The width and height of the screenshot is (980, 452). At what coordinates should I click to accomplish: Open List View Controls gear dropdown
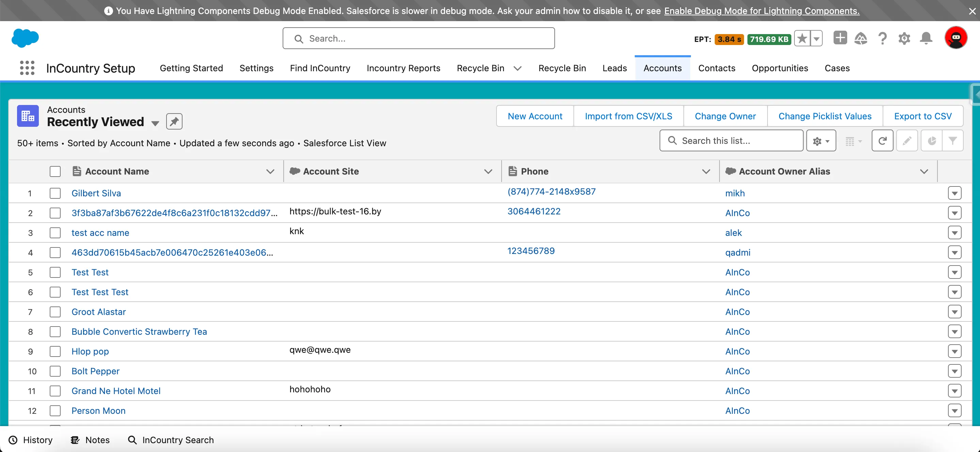(x=821, y=141)
